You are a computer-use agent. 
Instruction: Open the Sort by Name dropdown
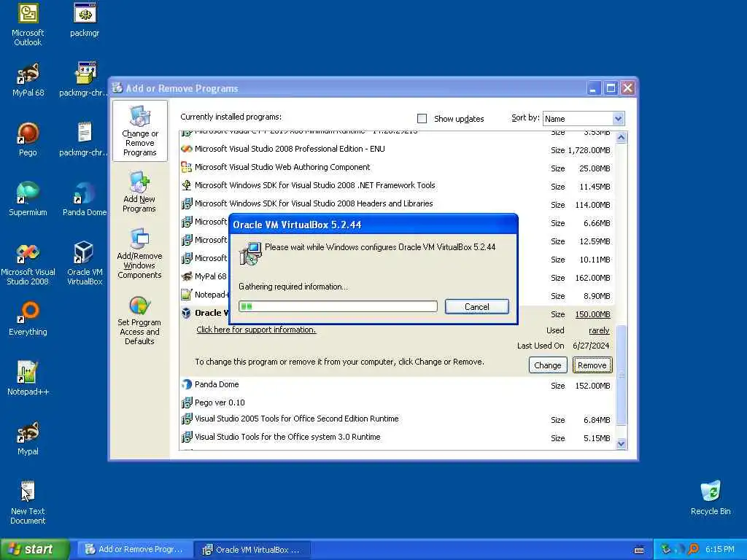click(618, 119)
